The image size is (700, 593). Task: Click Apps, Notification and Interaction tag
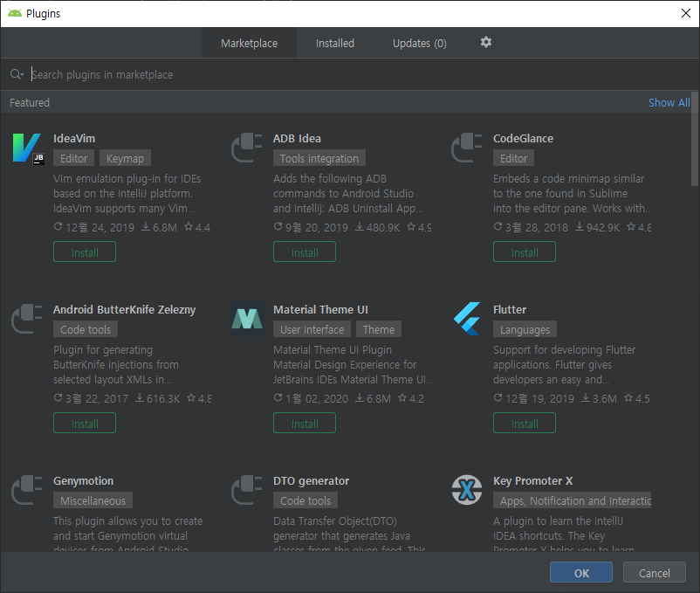(573, 500)
